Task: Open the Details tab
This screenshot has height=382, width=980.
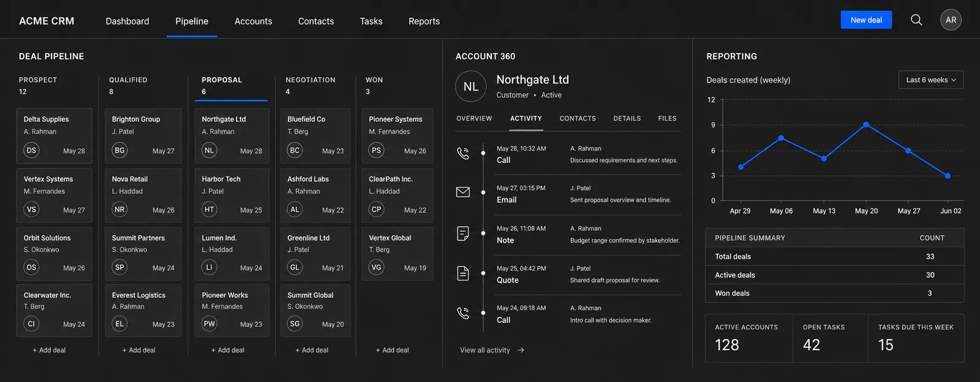Action: [x=627, y=119]
